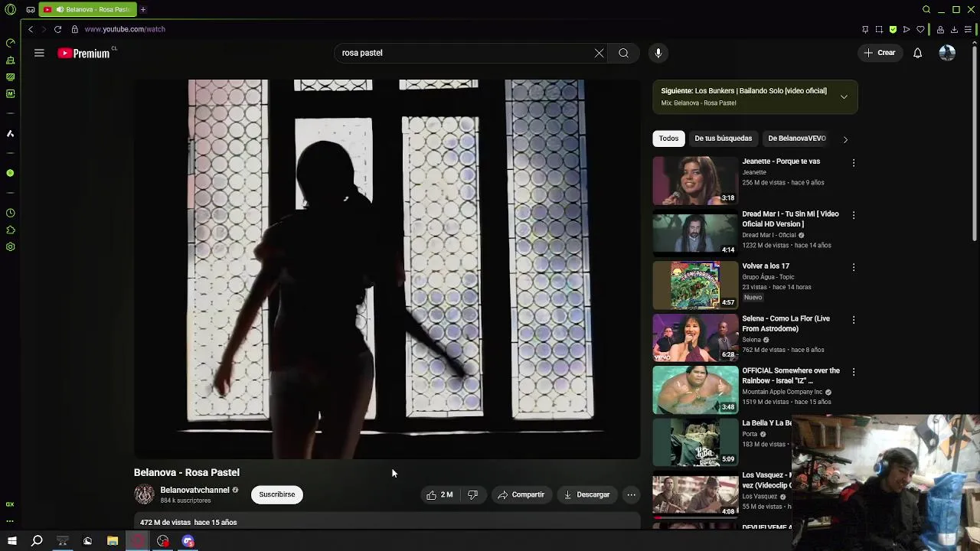The image size is (980, 551).
Task: Select De tus búsquedas filter chip
Action: point(723,139)
